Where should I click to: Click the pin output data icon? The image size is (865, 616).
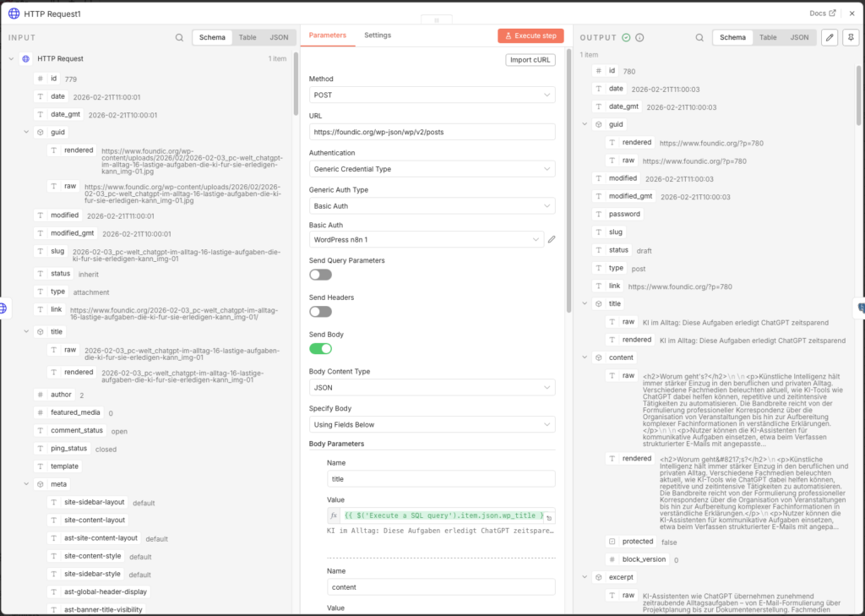tap(850, 37)
